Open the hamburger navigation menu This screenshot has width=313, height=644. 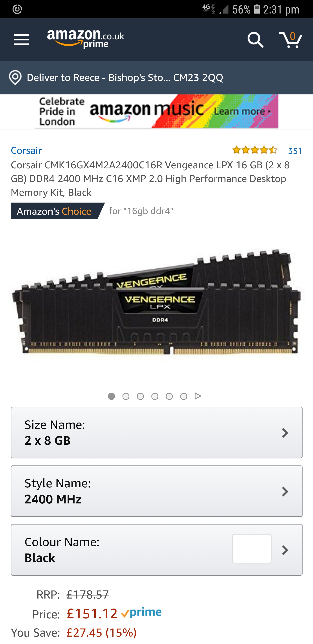pyautogui.click(x=21, y=40)
